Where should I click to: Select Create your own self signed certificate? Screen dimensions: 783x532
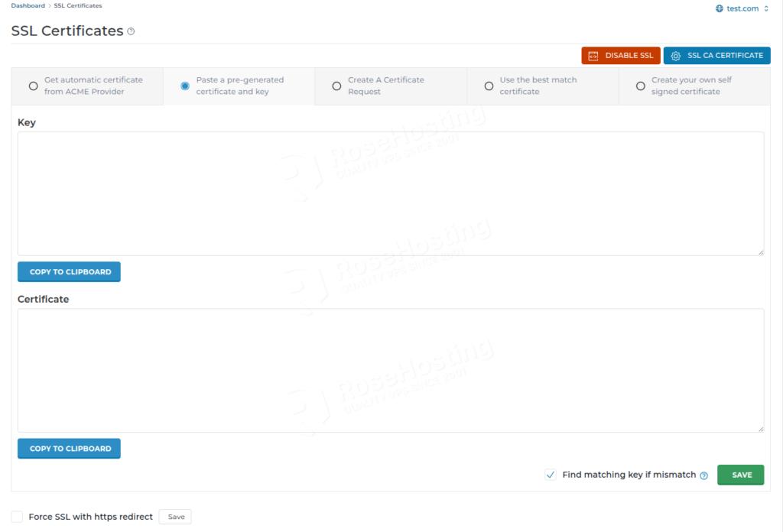(x=641, y=86)
